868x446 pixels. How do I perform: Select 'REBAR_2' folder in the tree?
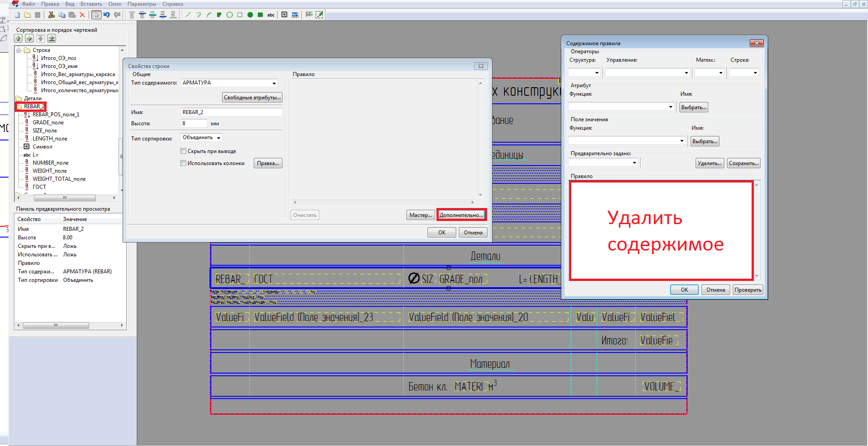click(34, 106)
